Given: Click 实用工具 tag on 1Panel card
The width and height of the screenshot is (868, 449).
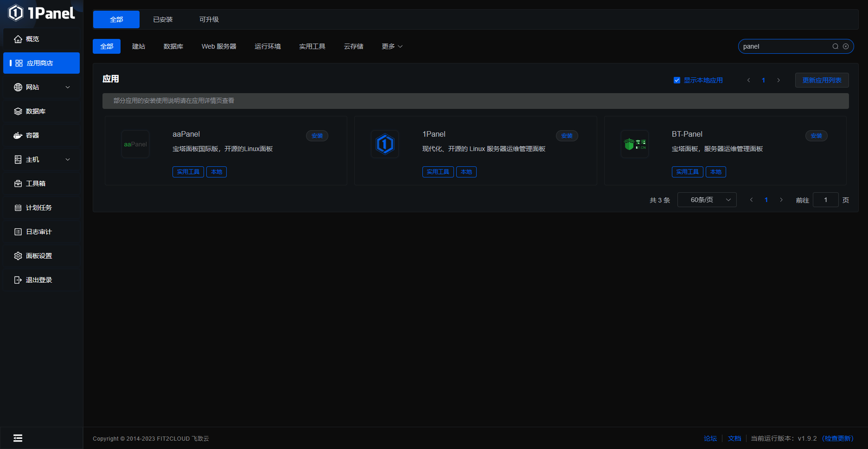Looking at the screenshot, I should pyautogui.click(x=438, y=172).
